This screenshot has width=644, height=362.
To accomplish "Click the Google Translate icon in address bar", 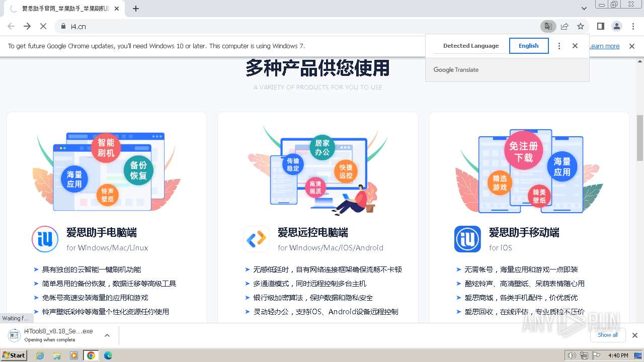I will point(548,26).
